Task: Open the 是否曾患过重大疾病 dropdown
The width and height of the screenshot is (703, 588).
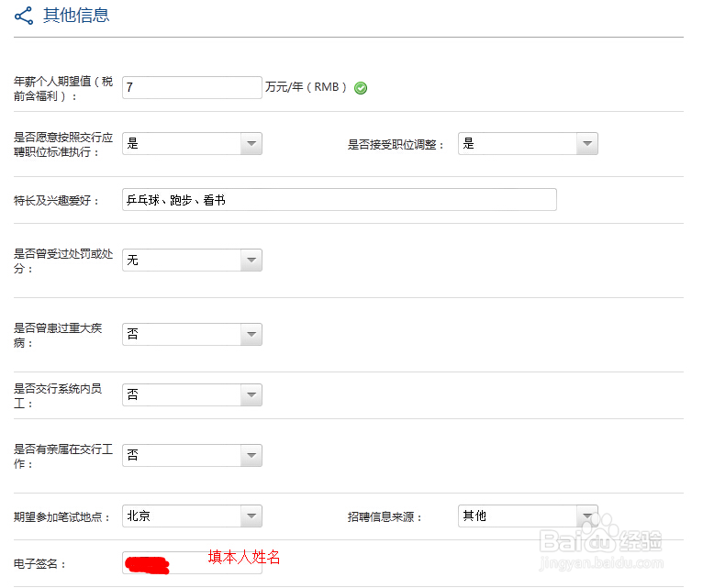Action: (x=192, y=334)
